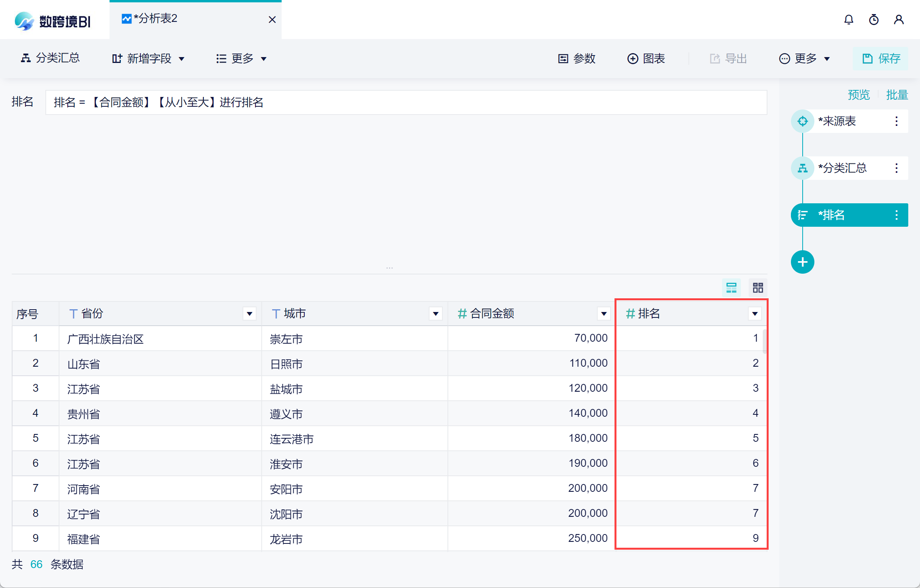920x588 pixels.
Task: Switch to list table view
Action: (x=731, y=288)
